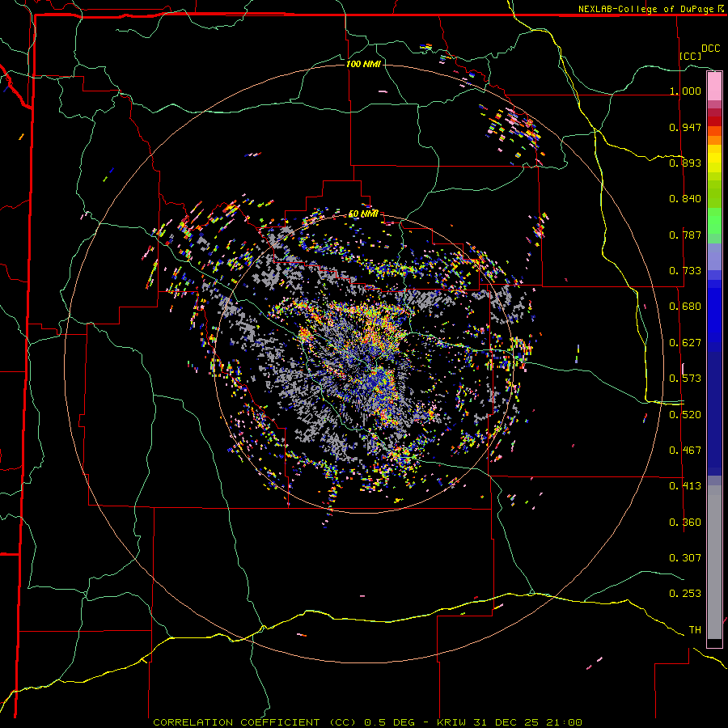This screenshot has height=728, width=728.
Task: Select the 0.893 legend value
Action: pos(685,163)
